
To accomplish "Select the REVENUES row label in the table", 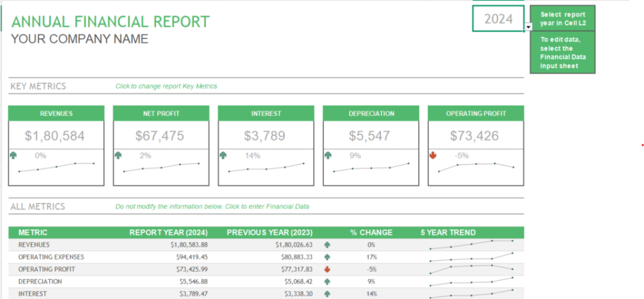I will [x=34, y=245].
